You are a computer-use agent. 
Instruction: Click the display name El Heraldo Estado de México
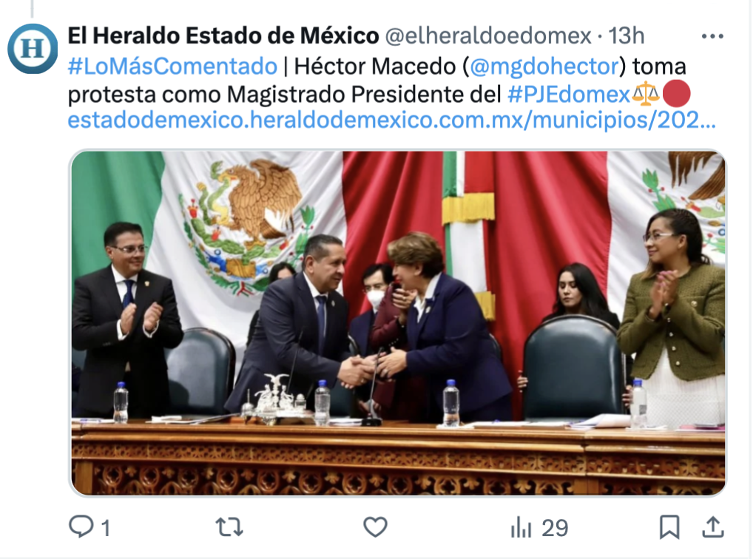223,35
